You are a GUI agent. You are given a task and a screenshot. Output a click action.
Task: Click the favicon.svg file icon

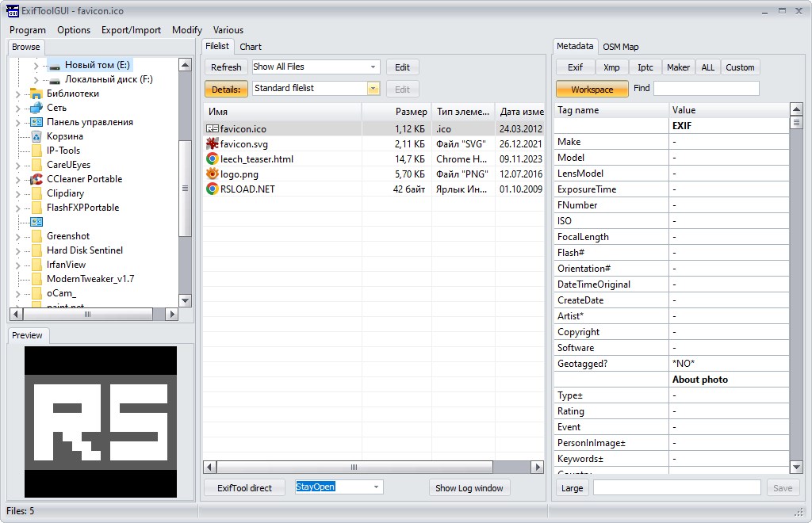tap(213, 143)
